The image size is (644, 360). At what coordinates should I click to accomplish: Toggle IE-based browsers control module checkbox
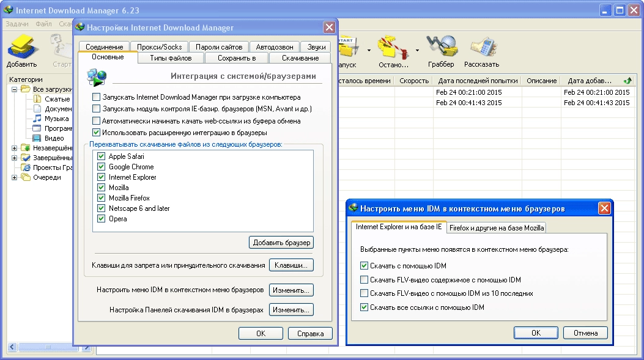96,108
